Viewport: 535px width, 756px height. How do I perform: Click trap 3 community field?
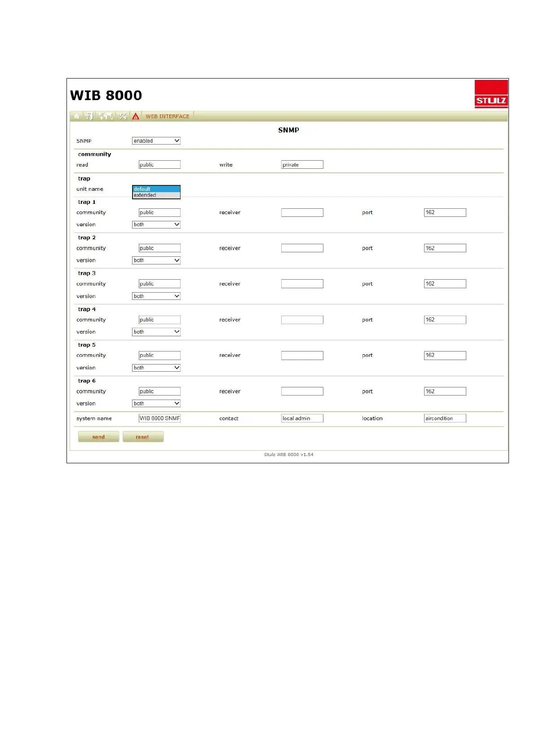click(x=159, y=284)
